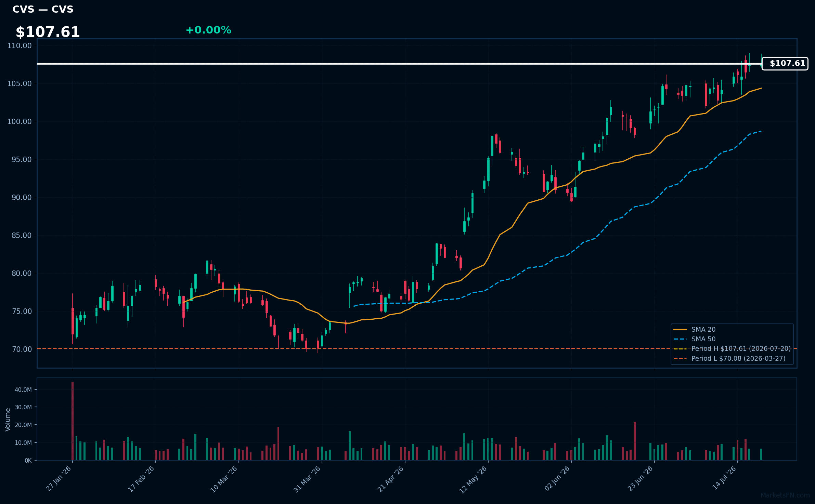Click the 105.00 price axis label
The width and height of the screenshot is (815, 504).
(20, 84)
